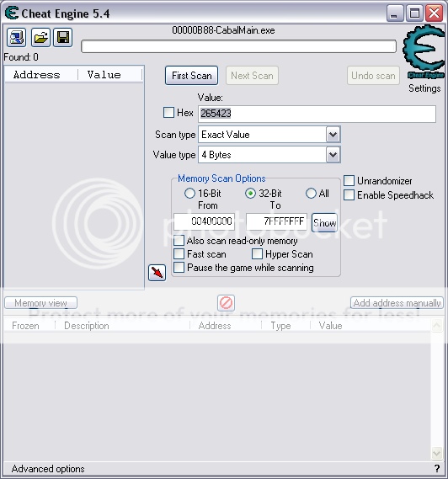The width and height of the screenshot is (448, 479).
Task: Click the Frozen column header
Action: point(29,326)
